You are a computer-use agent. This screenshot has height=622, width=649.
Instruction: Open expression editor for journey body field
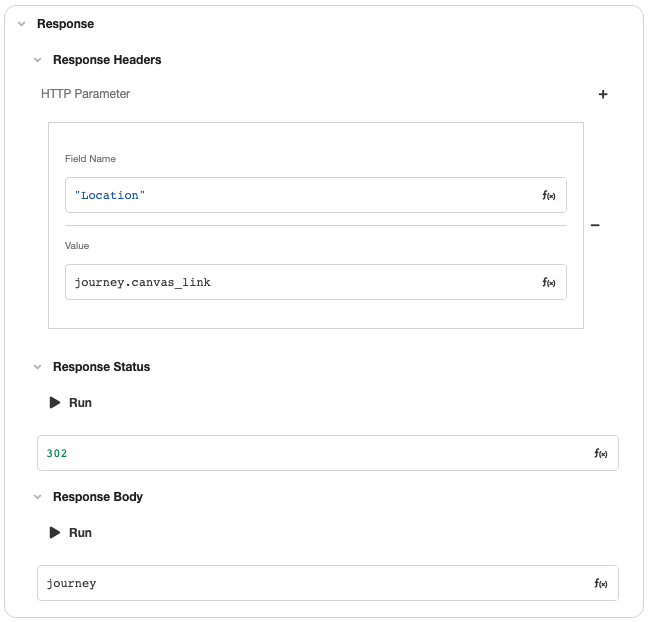(x=601, y=584)
